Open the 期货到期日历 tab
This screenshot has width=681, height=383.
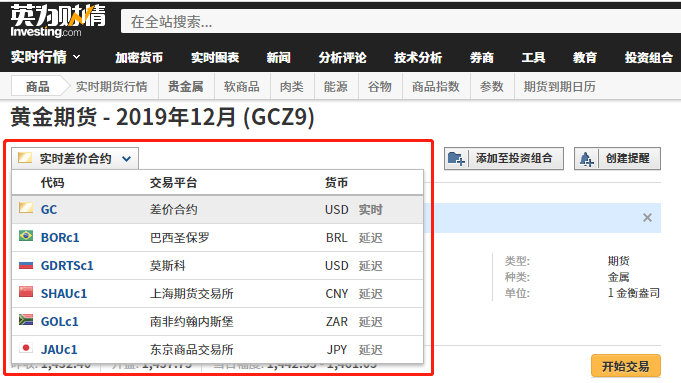(x=559, y=86)
